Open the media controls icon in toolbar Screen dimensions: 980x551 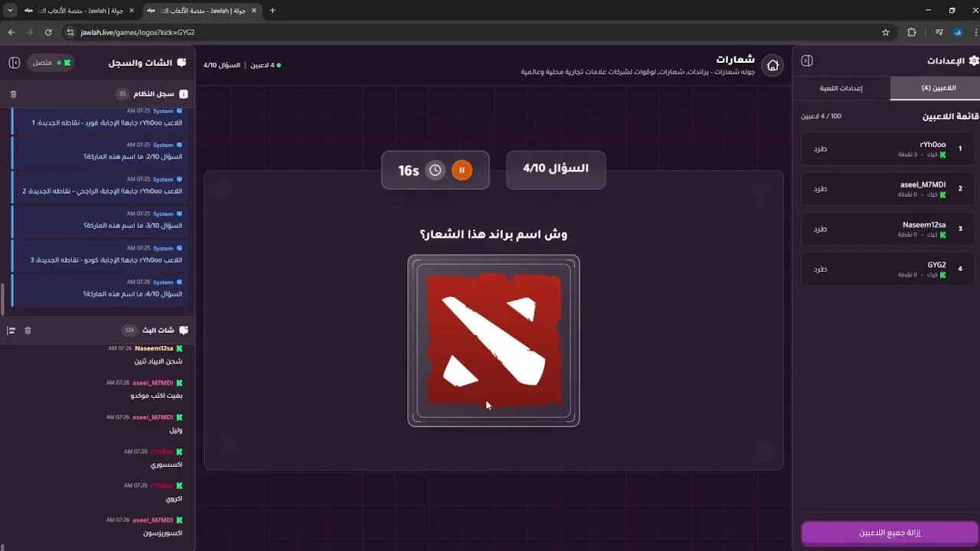click(x=939, y=32)
